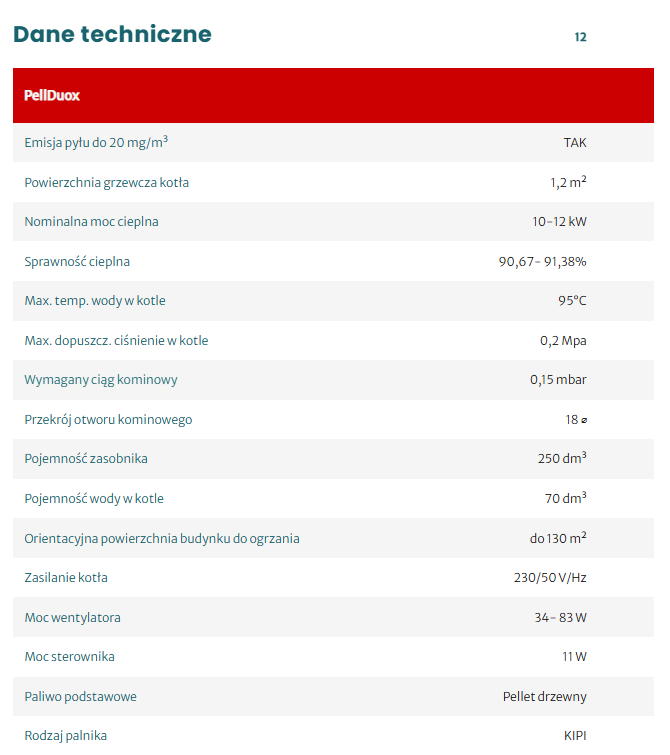Select the "Sprawność cieplna" row label

(x=77, y=262)
